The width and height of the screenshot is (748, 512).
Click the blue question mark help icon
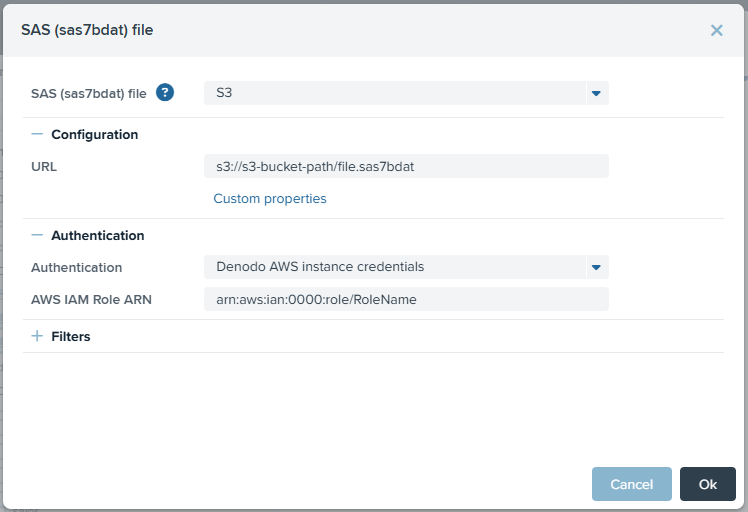click(165, 93)
